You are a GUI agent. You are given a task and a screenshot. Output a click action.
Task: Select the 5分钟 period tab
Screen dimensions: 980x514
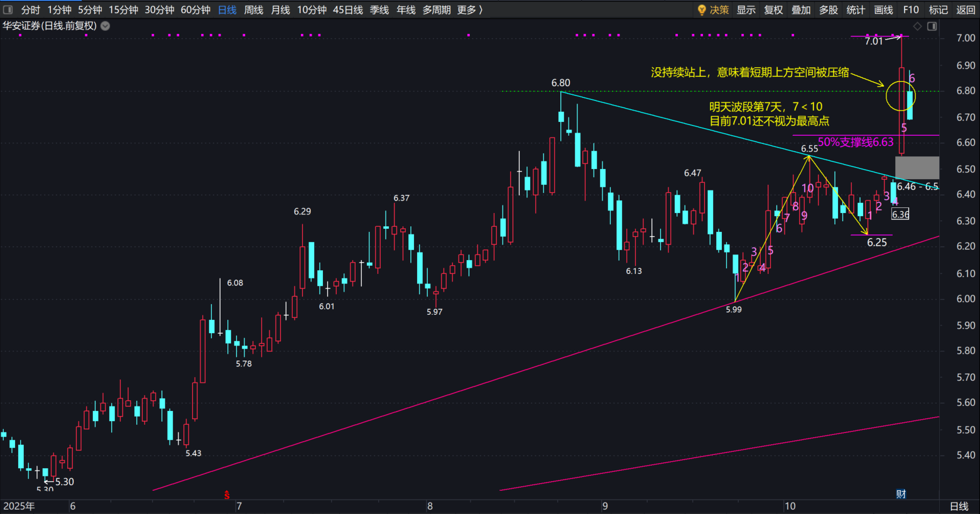(x=90, y=10)
